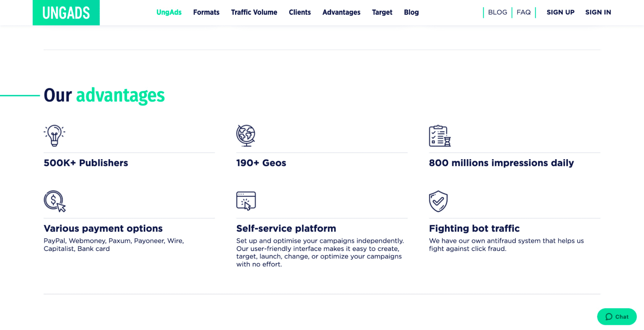Click the shield checkmark icon for Fighting bot traffic
The image size is (644, 330).
[438, 201]
